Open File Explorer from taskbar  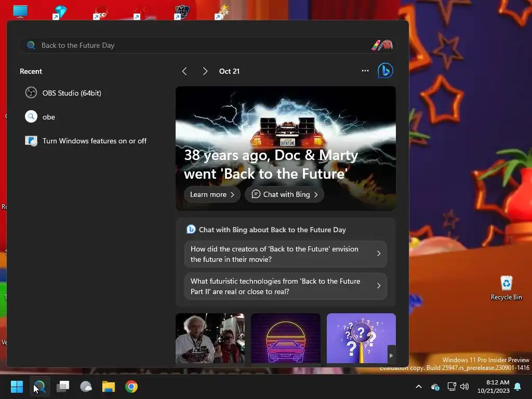[109, 387]
